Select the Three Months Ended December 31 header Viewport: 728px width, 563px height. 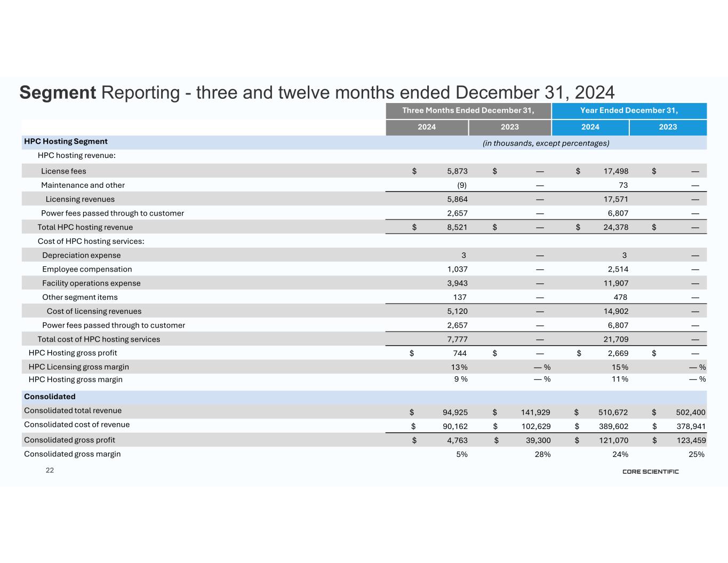click(468, 110)
